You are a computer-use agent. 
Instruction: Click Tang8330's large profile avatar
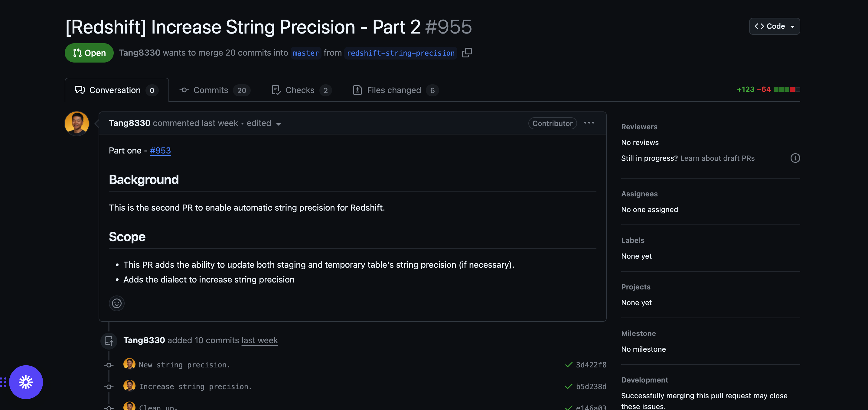coord(77,124)
